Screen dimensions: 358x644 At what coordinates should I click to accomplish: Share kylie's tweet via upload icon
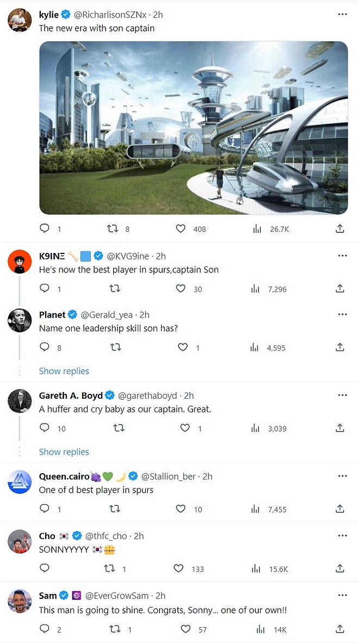pos(340,229)
